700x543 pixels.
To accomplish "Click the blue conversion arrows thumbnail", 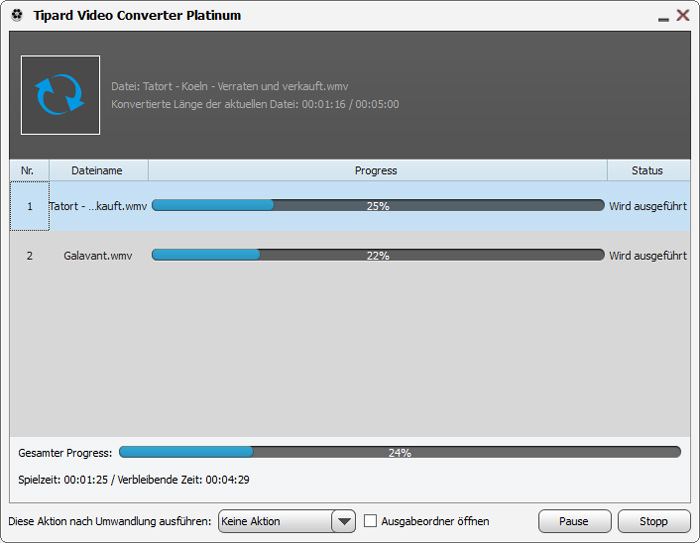I will click(x=60, y=95).
